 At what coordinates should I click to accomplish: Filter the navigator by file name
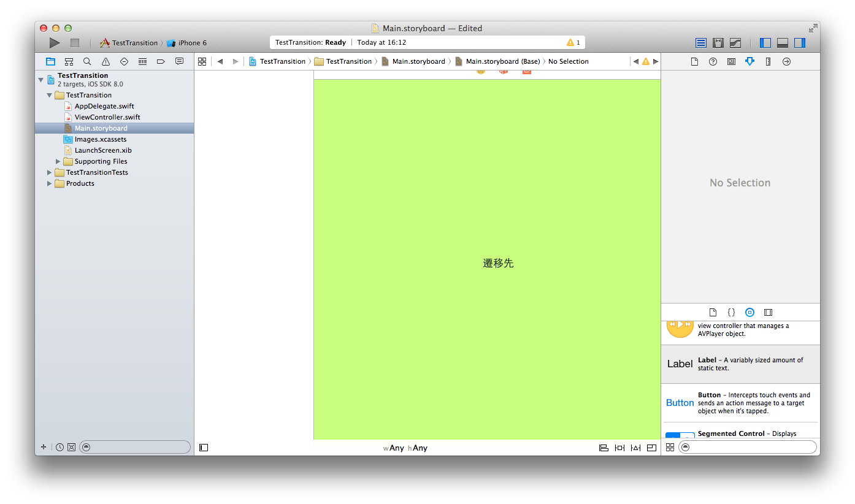pos(134,447)
